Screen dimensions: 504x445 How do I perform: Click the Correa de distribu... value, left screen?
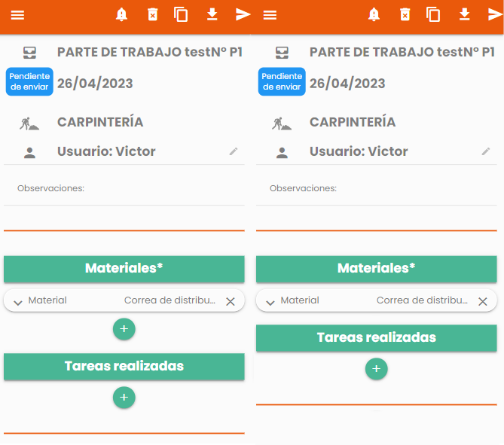tap(170, 300)
